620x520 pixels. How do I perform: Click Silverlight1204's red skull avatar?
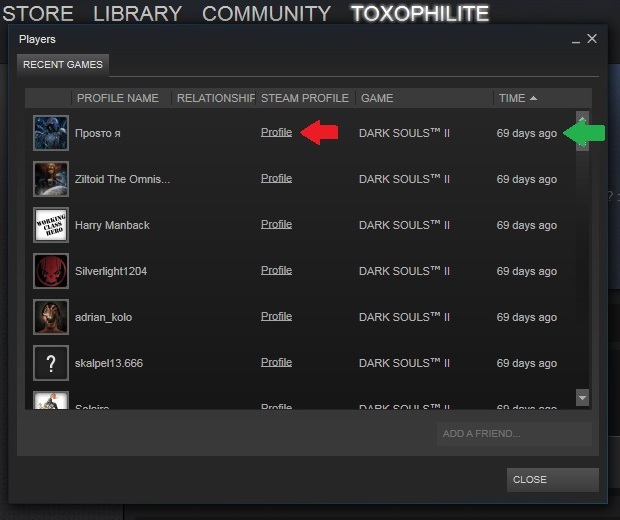51,271
